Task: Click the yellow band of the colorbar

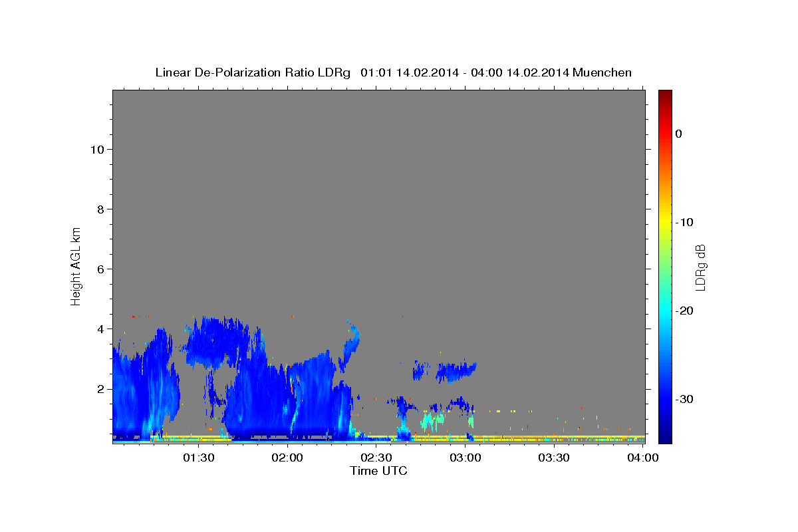Action: (x=665, y=219)
